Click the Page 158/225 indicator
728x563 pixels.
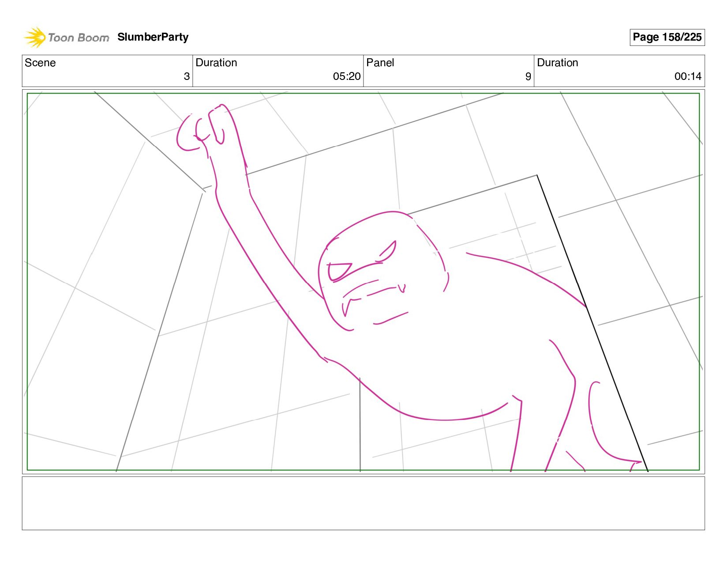(x=667, y=37)
